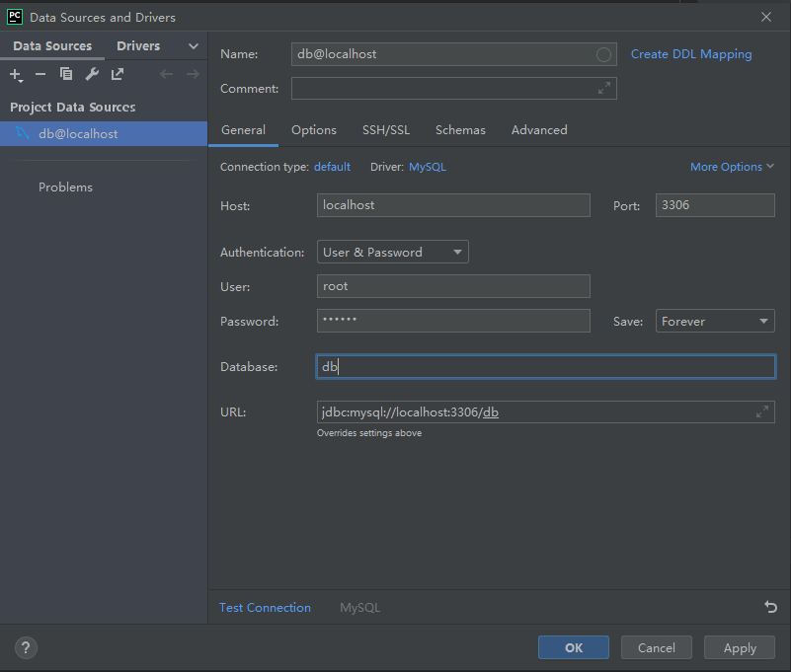Add a new data source with plus icon

click(x=16, y=74)
